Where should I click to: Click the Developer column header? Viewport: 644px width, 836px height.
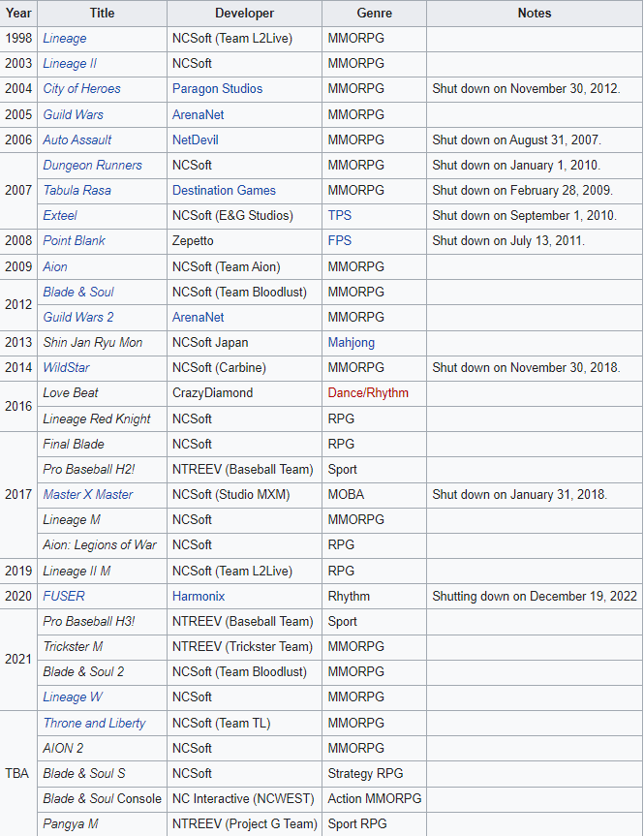tap(245, 13)
